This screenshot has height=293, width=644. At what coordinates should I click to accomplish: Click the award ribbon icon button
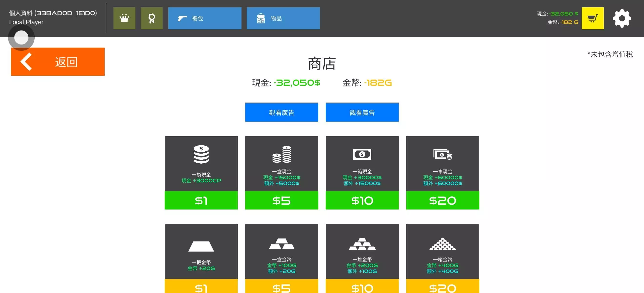tap(151, 18)
